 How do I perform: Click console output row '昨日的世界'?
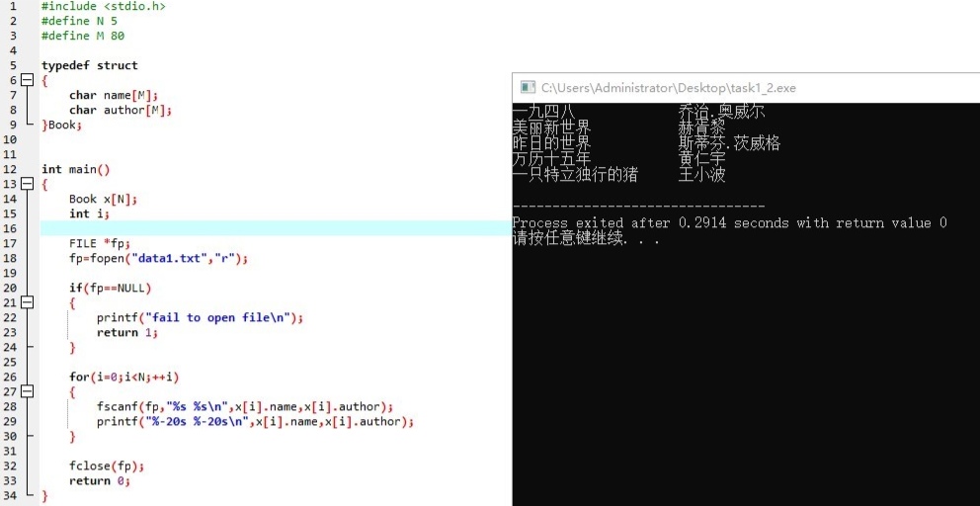point(551,143)
